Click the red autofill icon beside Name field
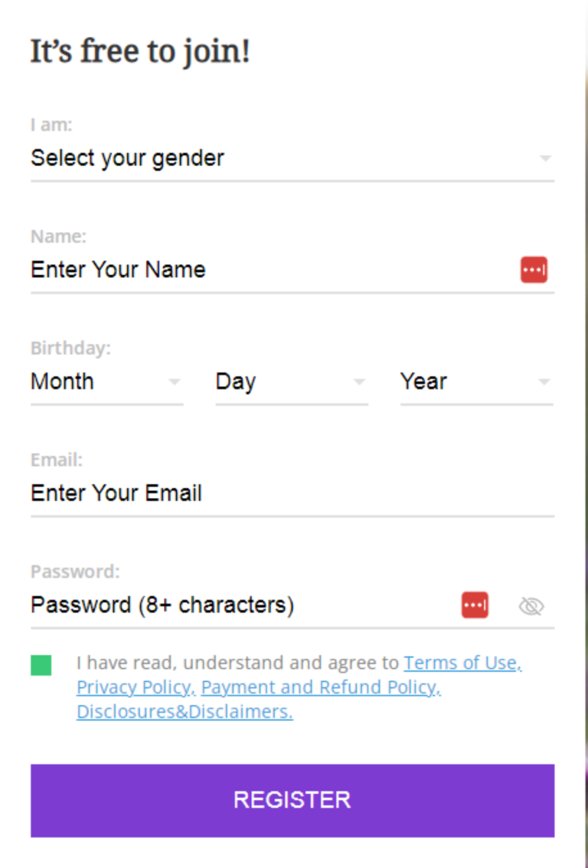The height and width of the screenshot is (868, 588). [534, 269]
